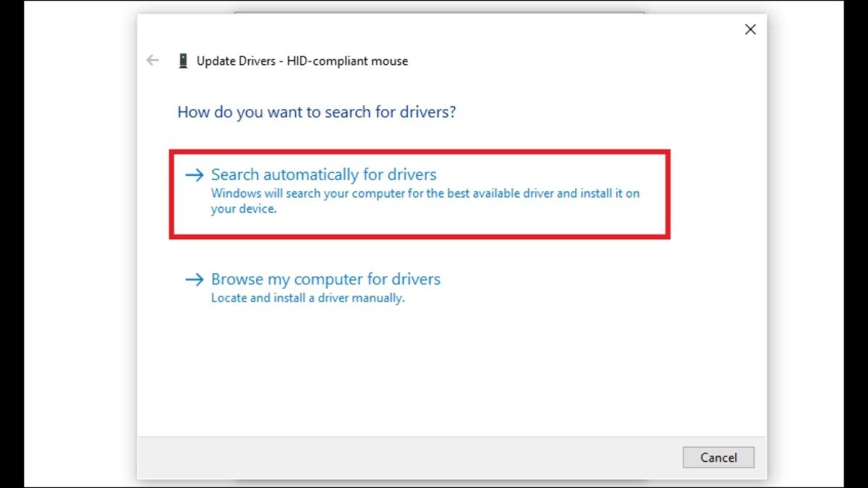
Task: Click the HID-compliant mouse device icon
Action: pyautogui.click(x=183, y=61)
